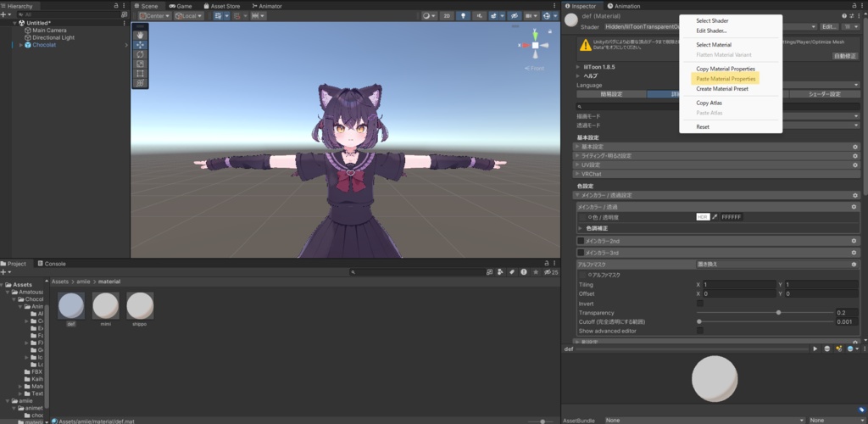Open the Center pivot dropdown
This screenshot has width=868, height=424.
tap(155, 16)
